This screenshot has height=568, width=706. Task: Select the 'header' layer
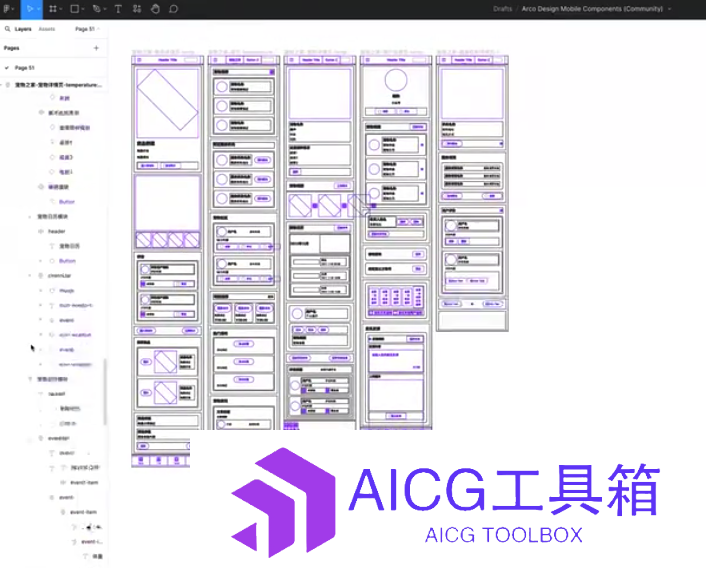click(x=57, y=231)
